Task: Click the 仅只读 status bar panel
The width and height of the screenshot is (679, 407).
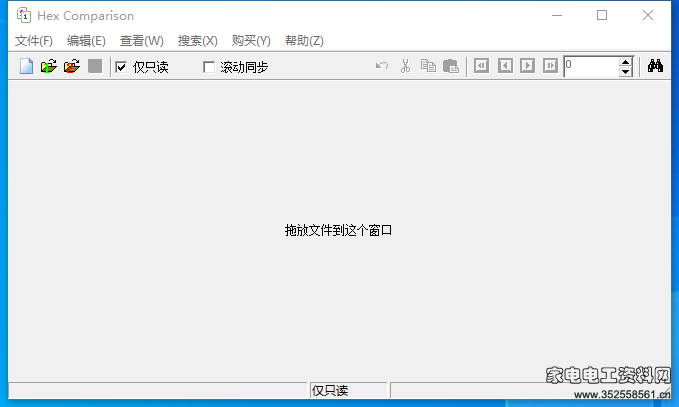Action: tap(349, 390)
